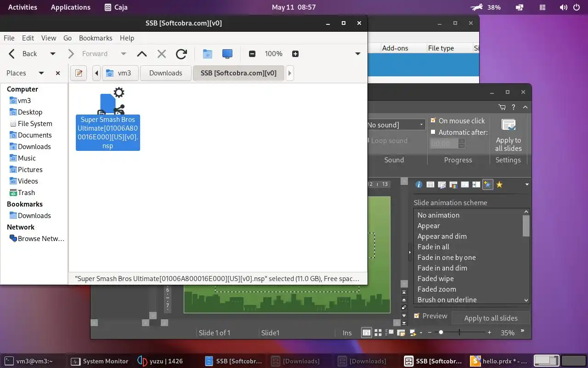Click the Automatic after time field
Viewport: 588px width, 368px height.
[x=444, y=144]
